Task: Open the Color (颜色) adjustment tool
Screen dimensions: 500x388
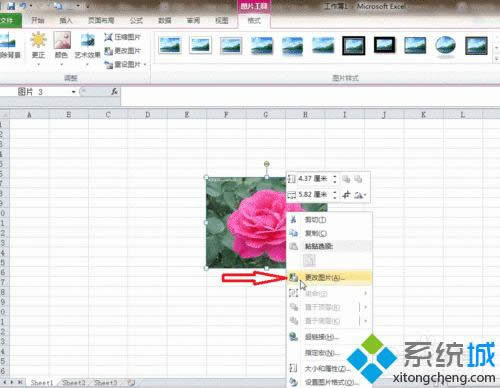Action: click(x=62, y=46)
